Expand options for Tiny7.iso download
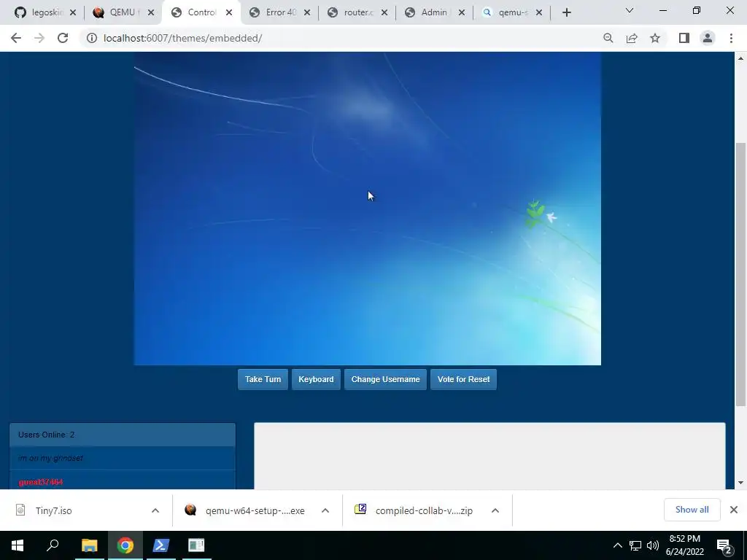This screenshot has width=747, height=560. (x=155, y=510)
